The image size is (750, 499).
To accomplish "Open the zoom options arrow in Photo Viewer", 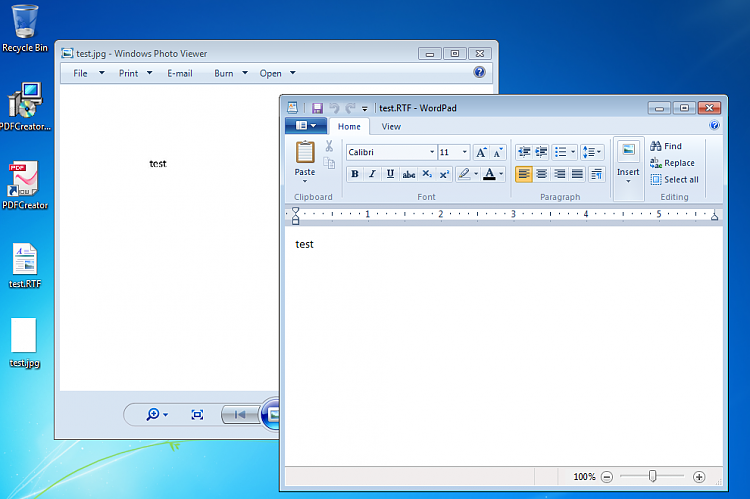I will click(x=165, y=415).
